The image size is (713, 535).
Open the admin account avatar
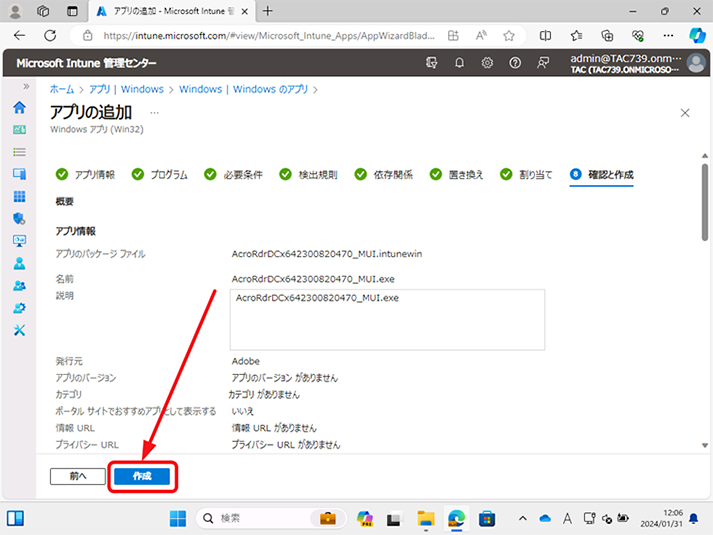[696, 63]
